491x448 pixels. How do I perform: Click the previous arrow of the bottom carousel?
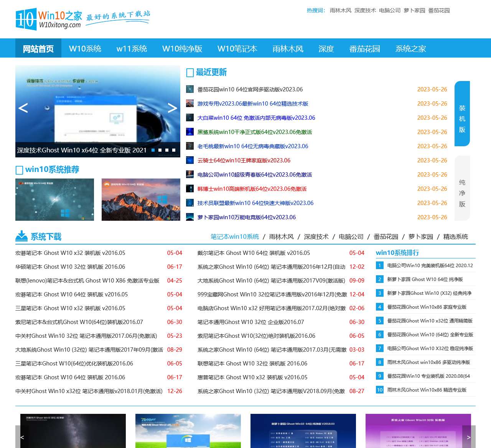(22, 437)
